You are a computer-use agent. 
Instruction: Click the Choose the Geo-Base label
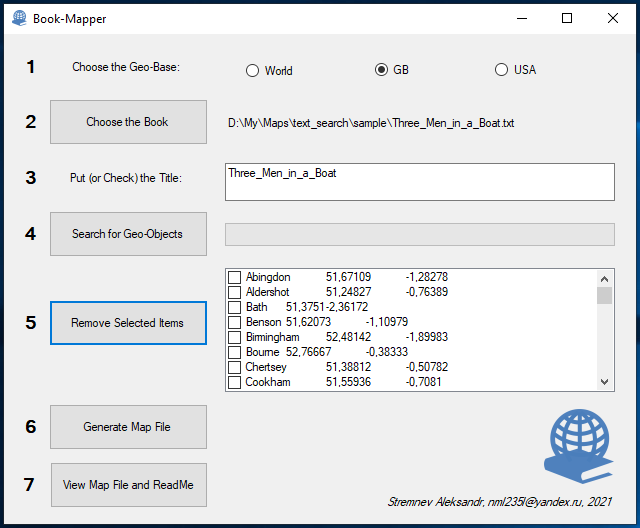(x=126, y=67)
